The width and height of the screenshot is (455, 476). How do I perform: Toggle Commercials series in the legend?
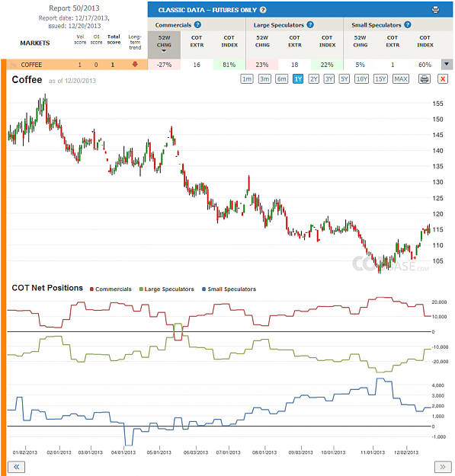point(111,289)
